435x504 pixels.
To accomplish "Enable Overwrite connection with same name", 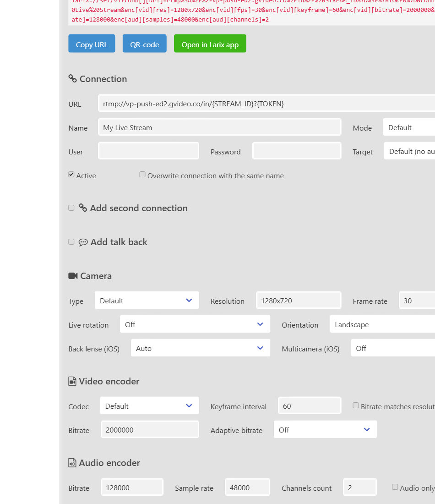I will pyautogui.click(x=142, y=175).
